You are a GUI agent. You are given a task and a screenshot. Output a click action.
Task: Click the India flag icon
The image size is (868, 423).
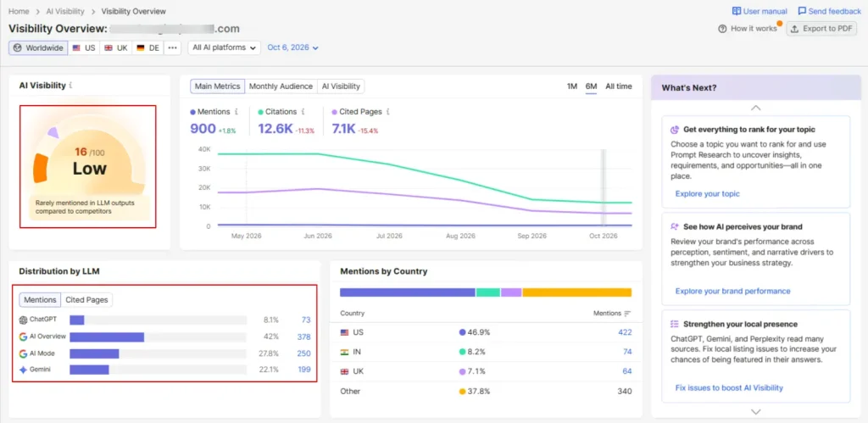point(344,352)
